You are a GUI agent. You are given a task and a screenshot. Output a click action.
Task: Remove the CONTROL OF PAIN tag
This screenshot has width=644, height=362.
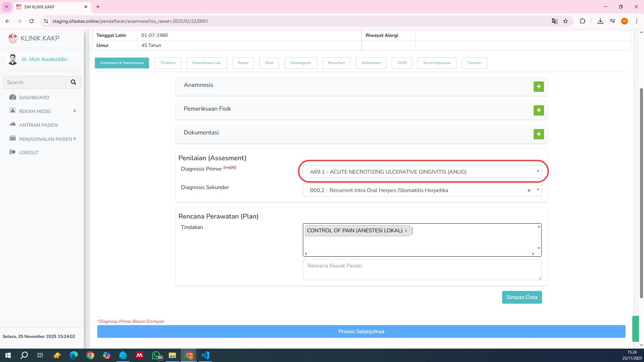[406, 231]
